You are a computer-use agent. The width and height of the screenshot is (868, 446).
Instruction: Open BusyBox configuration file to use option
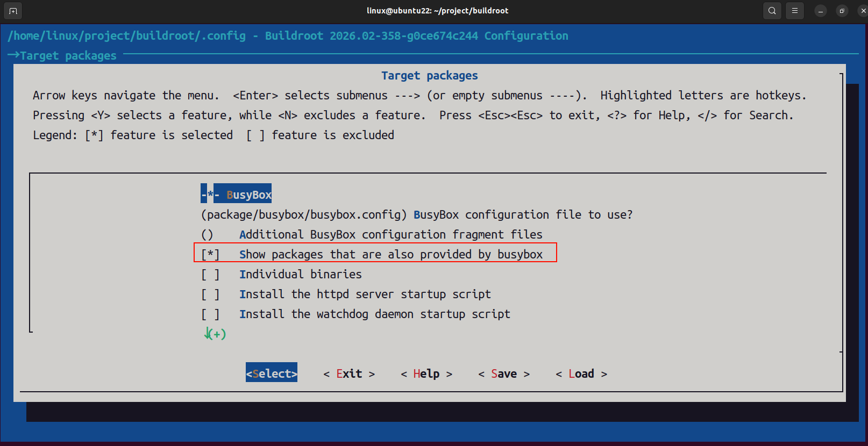(x=417, y=214)
